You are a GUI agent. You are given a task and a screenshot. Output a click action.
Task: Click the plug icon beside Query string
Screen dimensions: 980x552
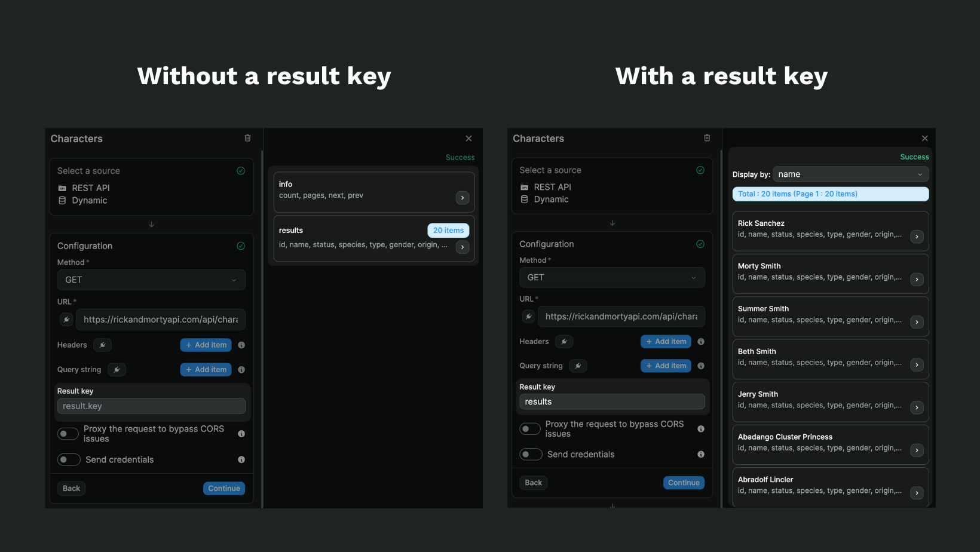pos(117,369)
